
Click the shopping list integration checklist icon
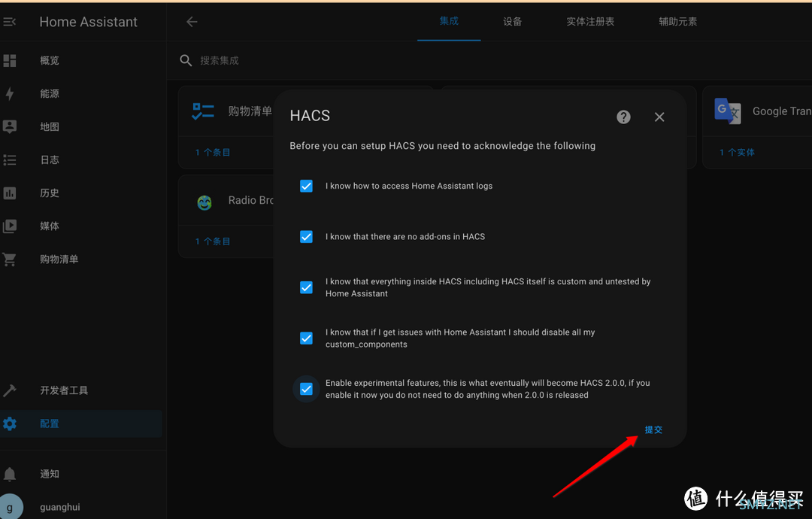click(203, 111)
